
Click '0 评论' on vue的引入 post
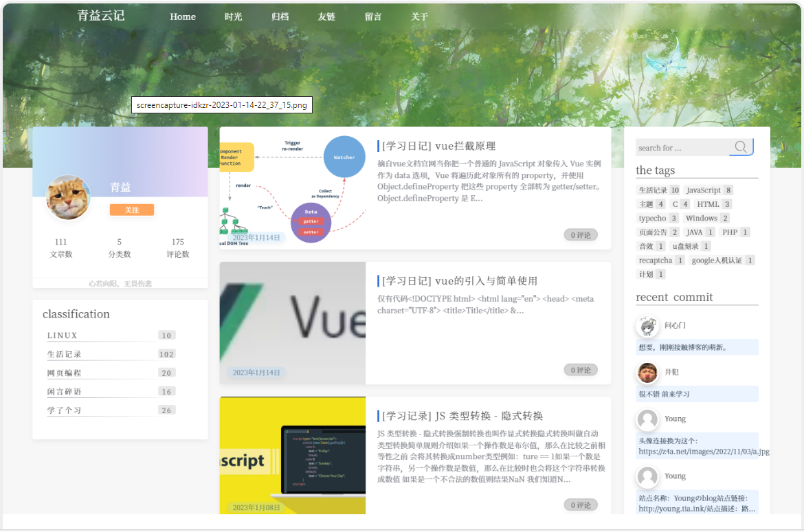click(x=581, y=370)
